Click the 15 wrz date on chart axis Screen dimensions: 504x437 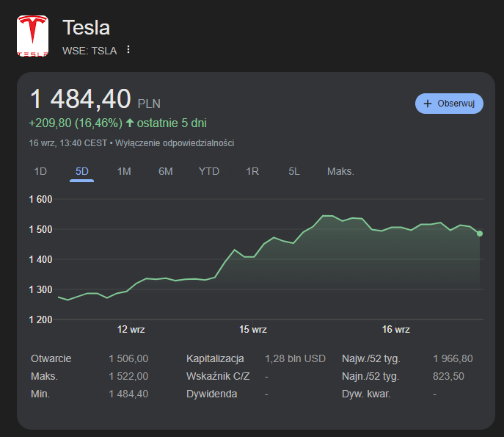pos(253,330)
